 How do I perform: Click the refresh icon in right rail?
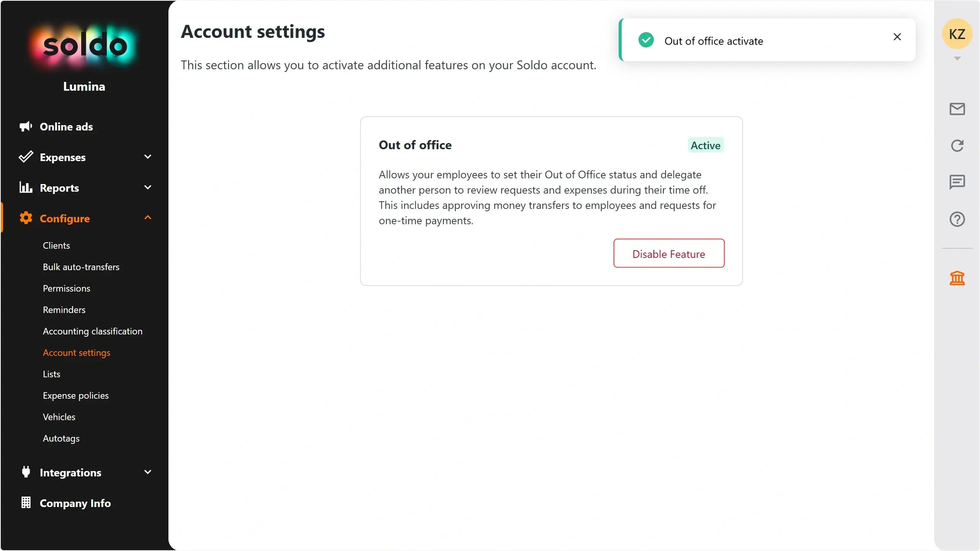point(957,145)
